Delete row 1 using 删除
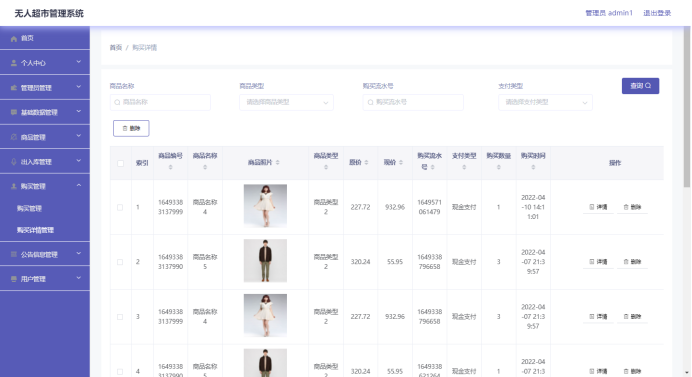This screenshot has width=692, height=377. pos(632,207)
